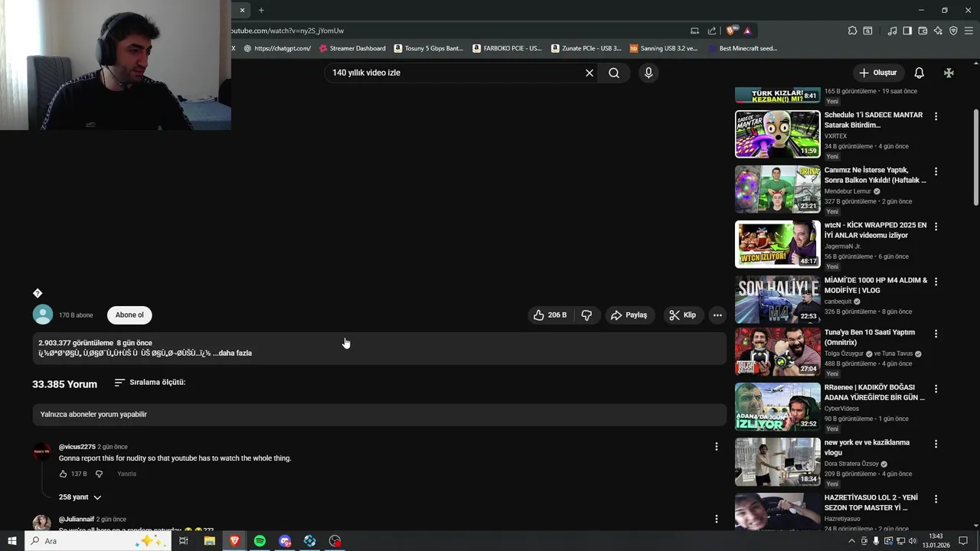
Task: Click the Oluştur create button
Action: 877,73
